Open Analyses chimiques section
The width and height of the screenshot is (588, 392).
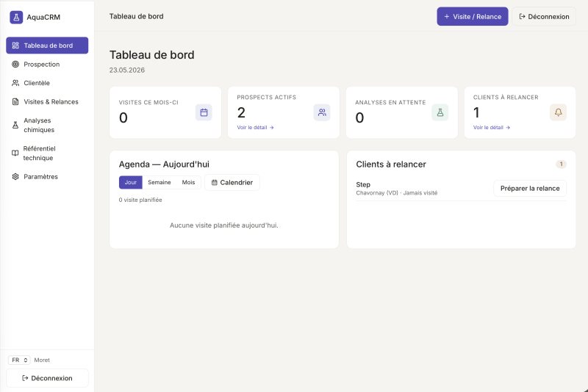click(47, 125)
